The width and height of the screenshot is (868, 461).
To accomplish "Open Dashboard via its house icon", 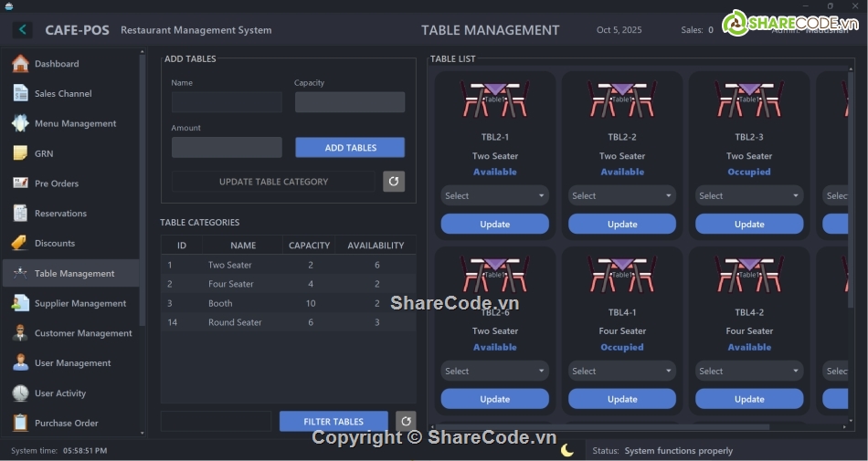I will click(20, 64).
